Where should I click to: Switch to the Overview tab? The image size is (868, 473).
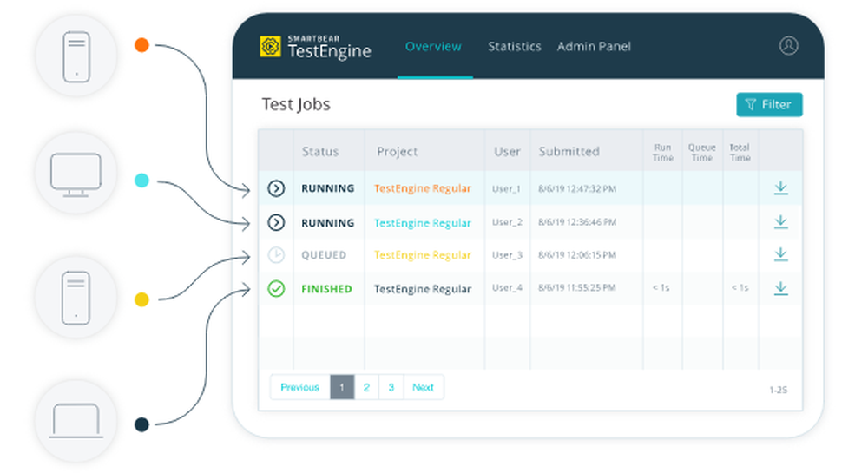pyautogui.click(x=433, y=47)
